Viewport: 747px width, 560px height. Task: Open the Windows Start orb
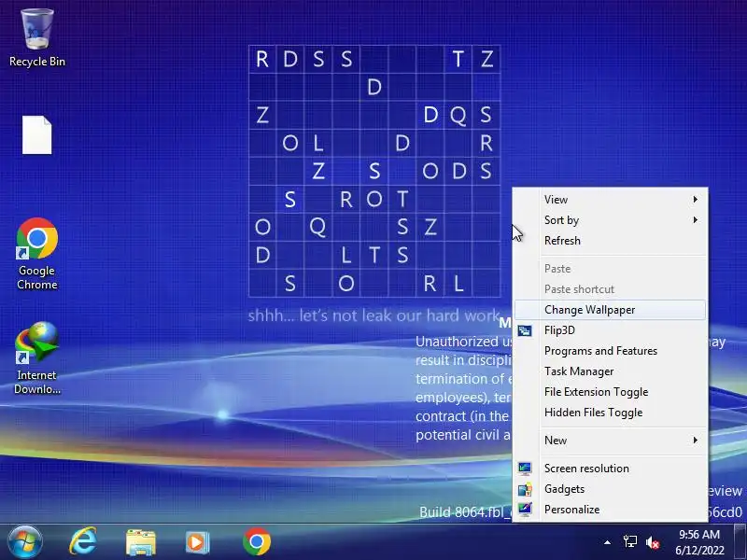pyautogui.click(x=24, y=541)
